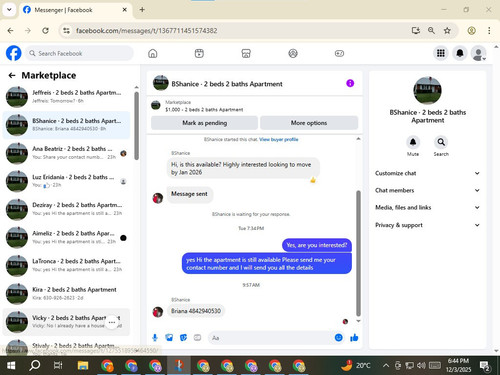Send a thumbs-up like
Image resolution: width=500 pixels, height=375 pixels.
354,338
